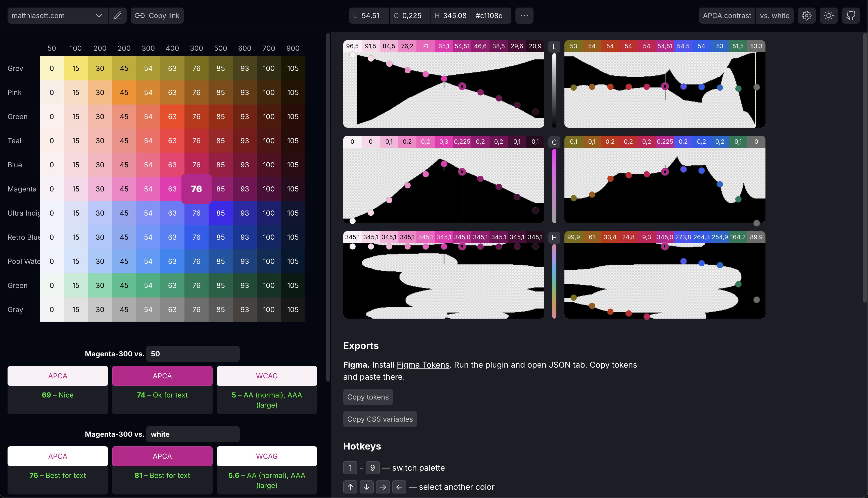
Task: Select the Magenta 76 highlighted swatch
Action: click(x=196, y=189)
